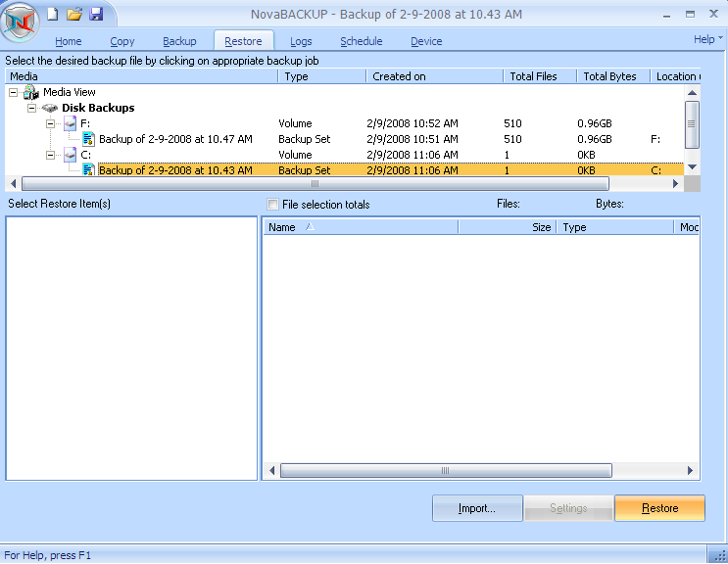Screen dimensions: 728x564
Task: Click the file list scroll right arrow
Action: tap(691, 470)
